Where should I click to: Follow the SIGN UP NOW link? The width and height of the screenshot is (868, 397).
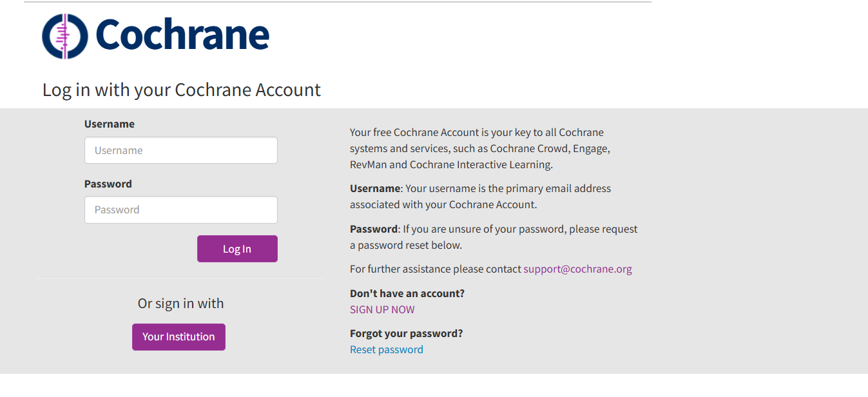382,309
